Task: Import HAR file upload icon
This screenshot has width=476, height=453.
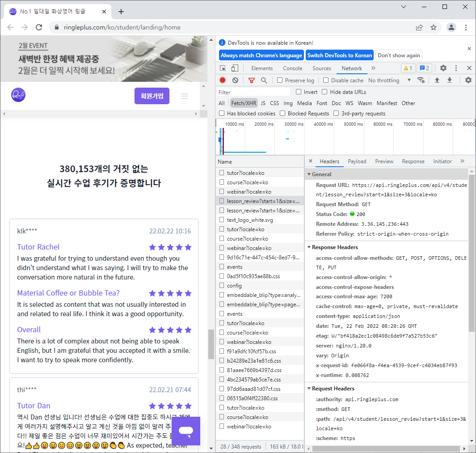Action: pos(437,80)
